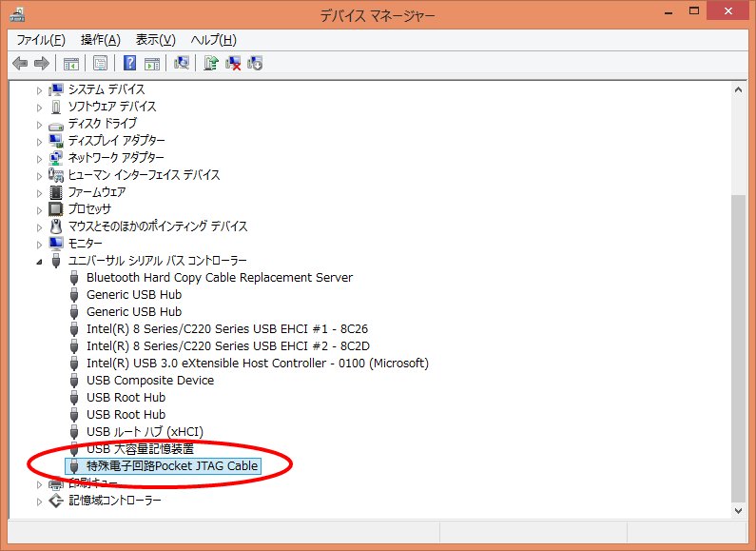Screen dimensions: 756x551
Task: Select Intel(R) USB 3.0 eXtensible Host Controller
Action: pos(257,363)
